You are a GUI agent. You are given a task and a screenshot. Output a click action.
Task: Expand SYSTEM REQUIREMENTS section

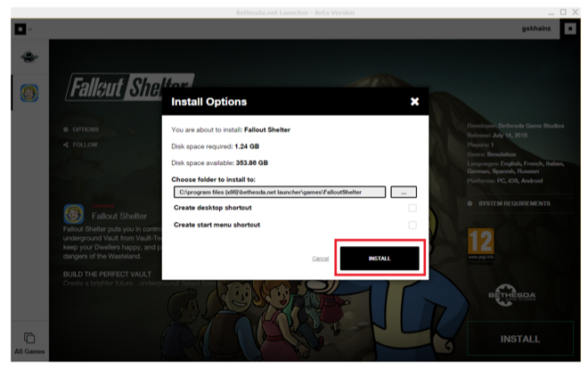510,203
